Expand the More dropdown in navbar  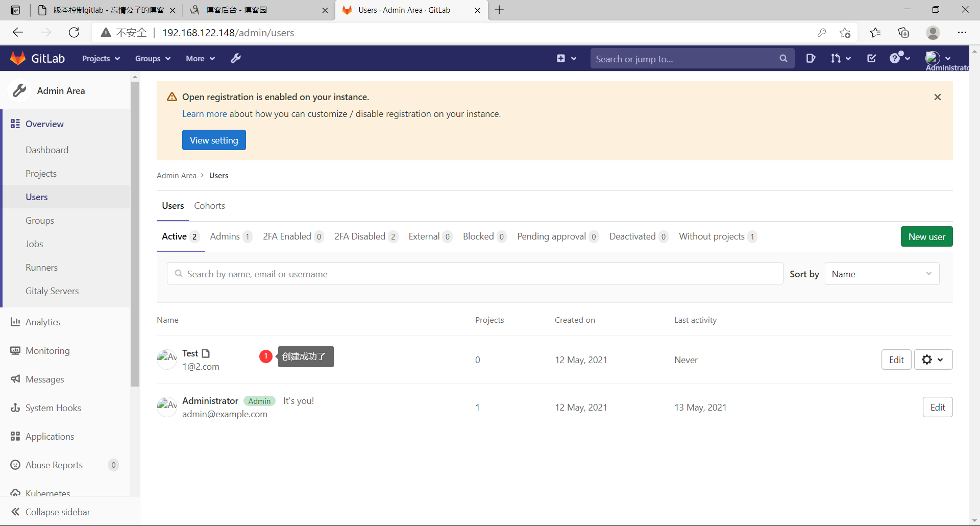[x=200, y=58]
